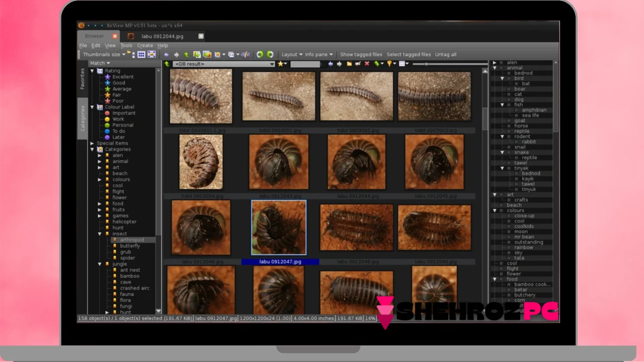Check the rabbit category checkbox
Image resolution: width=644 pixels, height=362 pixels.
click(x=517, y=142)
